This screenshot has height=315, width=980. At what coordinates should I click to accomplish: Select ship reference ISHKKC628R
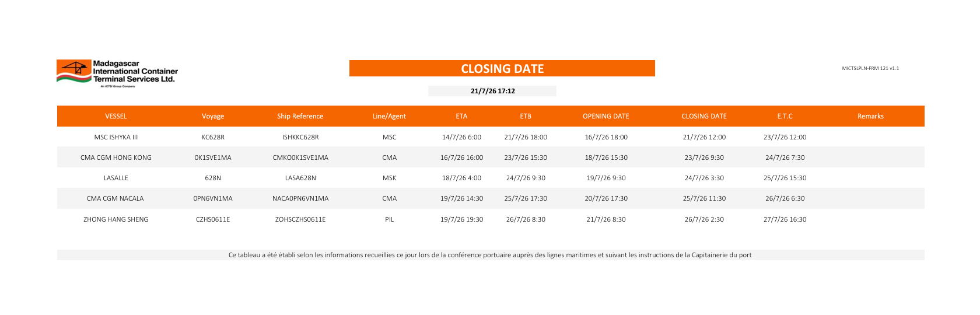300,137
